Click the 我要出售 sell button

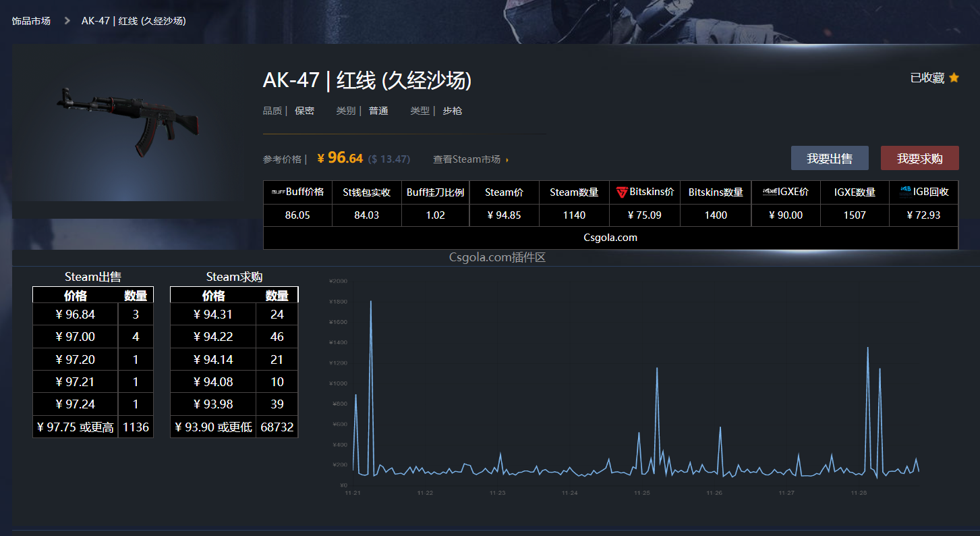pyautogui.click(x=830, y=158)
